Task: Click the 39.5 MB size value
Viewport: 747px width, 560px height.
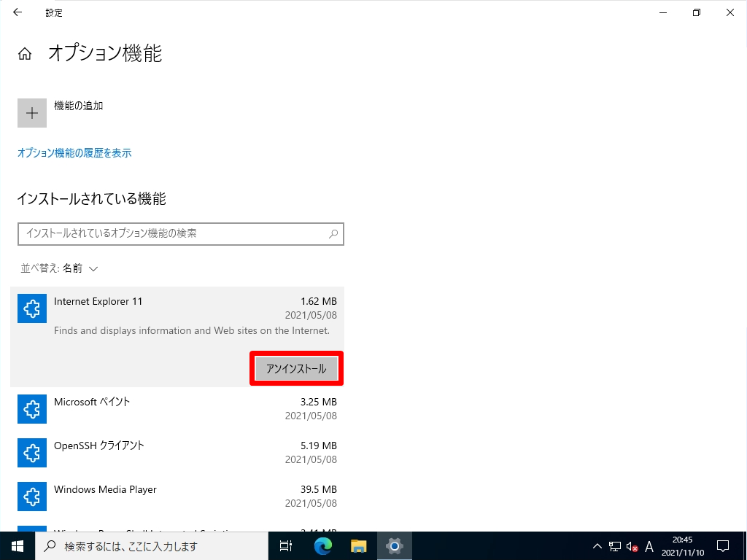Action: (x=319, y=489)
